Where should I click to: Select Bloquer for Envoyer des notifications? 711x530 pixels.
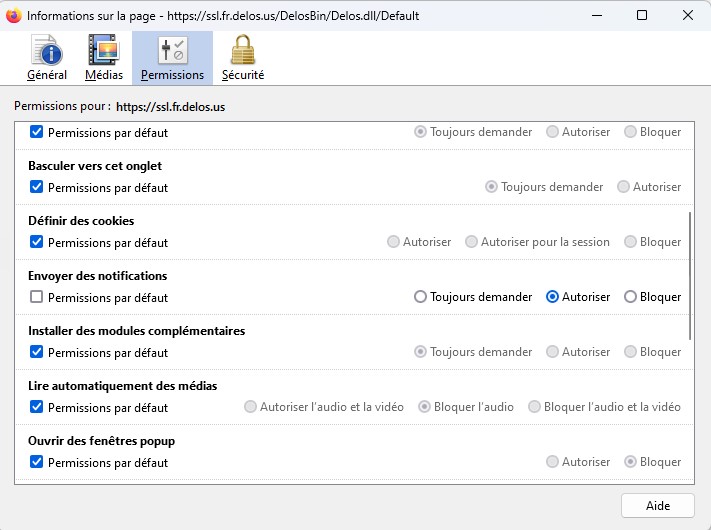tap(630, 297)
